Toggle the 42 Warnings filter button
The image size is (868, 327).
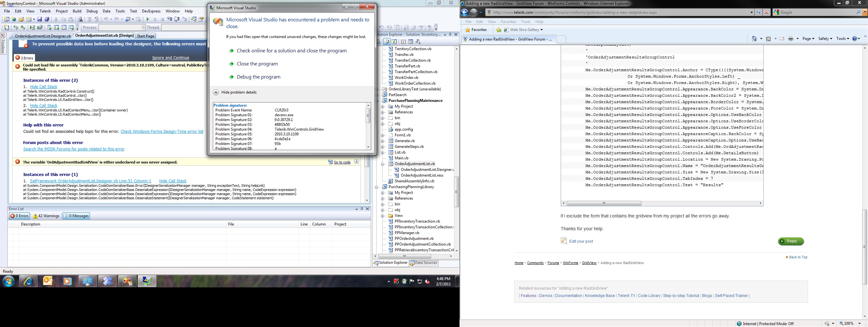tap(46, 216)
